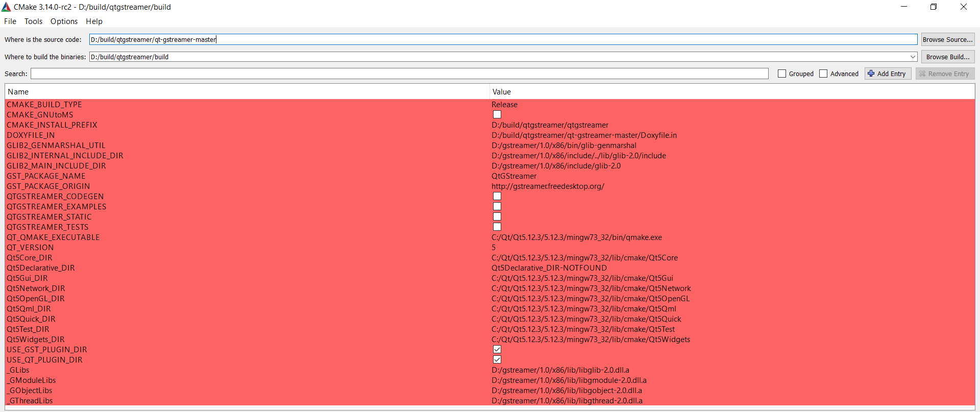
Task: Click the QT_VERSION value 5
Action: (494, 247)
